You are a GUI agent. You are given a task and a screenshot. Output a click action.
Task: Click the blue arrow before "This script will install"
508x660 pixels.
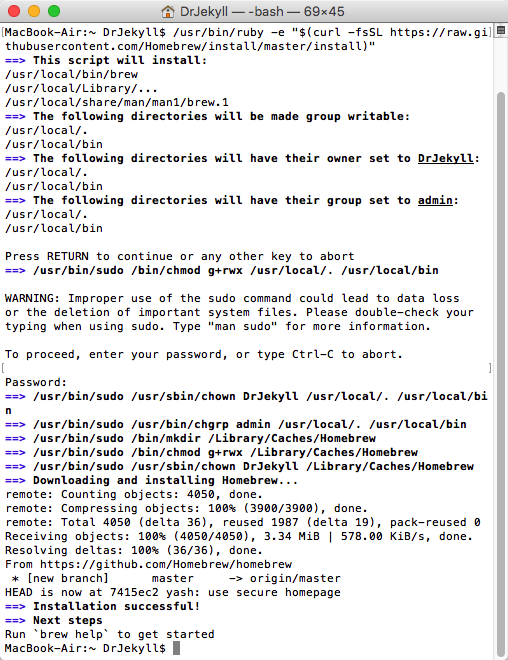(15, 61)
